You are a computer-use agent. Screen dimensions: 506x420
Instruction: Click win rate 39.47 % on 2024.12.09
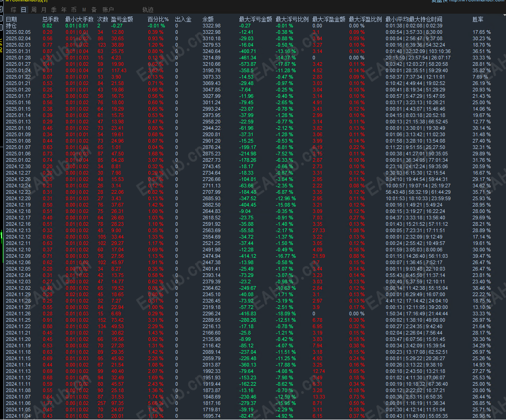point(482,256)
